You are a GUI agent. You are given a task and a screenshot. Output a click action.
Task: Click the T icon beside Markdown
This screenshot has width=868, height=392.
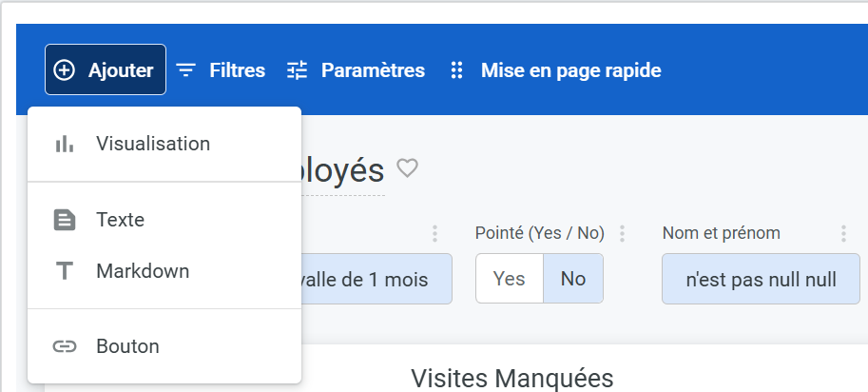coord(65,271)
